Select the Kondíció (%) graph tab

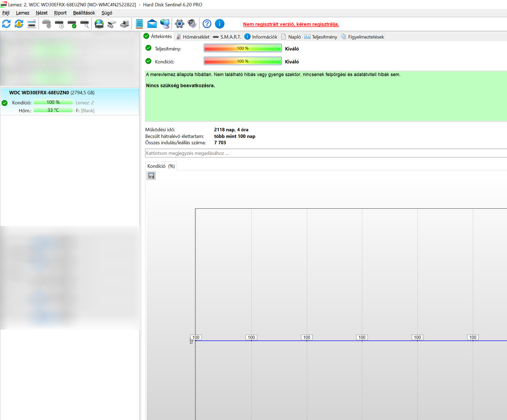[x=161, y=166]
